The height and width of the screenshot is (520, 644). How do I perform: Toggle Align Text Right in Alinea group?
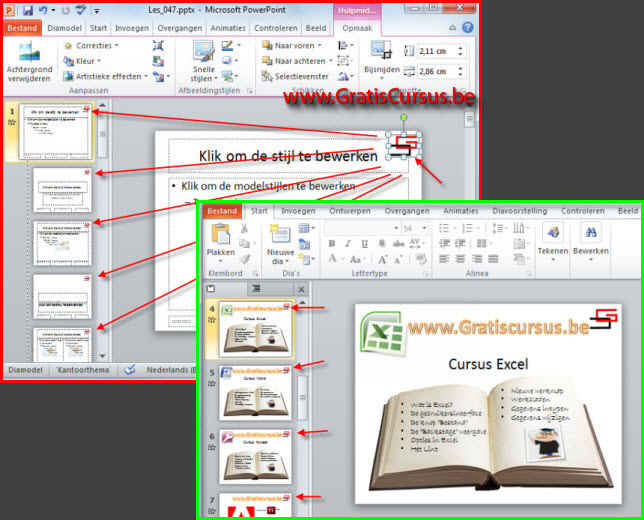tap(477, 259)
